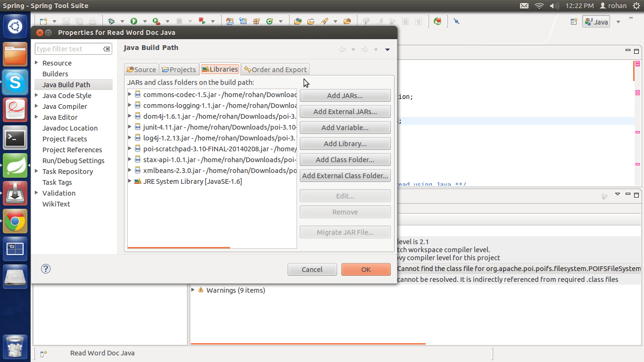Image resolution: width=644 pixels, height=362 pixels.
Task: Open the Debug button dropdown arrow
Action: (122, 22)
